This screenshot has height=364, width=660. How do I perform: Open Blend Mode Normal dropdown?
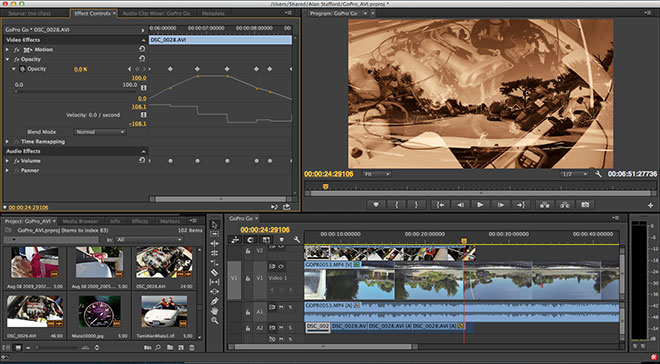(100, 132)
